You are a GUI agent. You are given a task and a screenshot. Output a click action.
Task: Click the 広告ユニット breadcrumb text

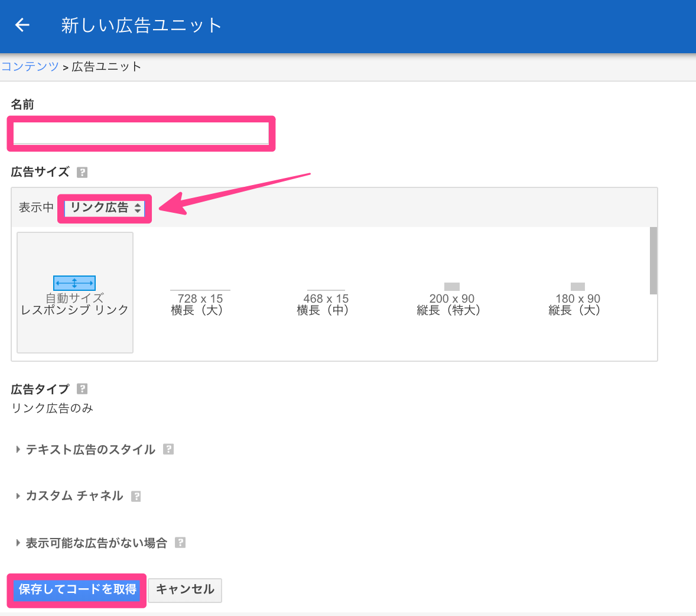point(106,67)
